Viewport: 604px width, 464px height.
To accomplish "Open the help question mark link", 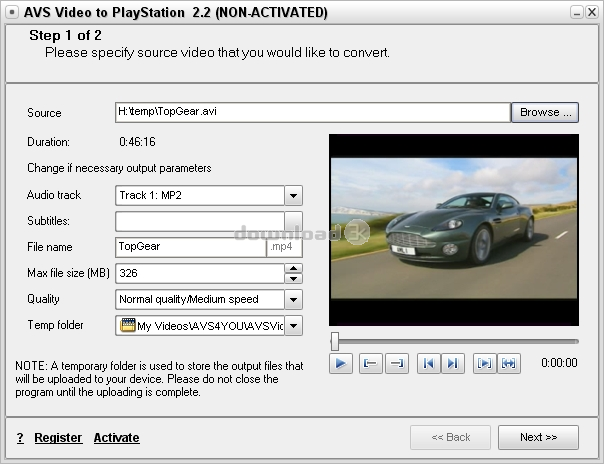I will [x=20, y=437].
